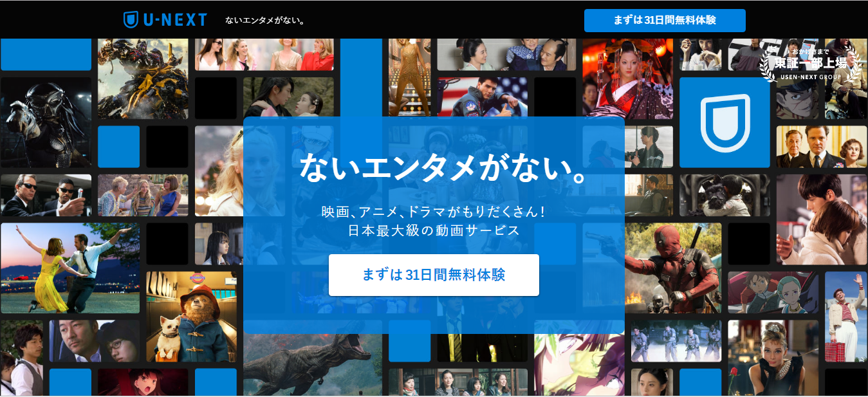Screen dimensions: 868x397
Task: Open the Men in Black agents thumbnail
Action: (x=46, y=195)
